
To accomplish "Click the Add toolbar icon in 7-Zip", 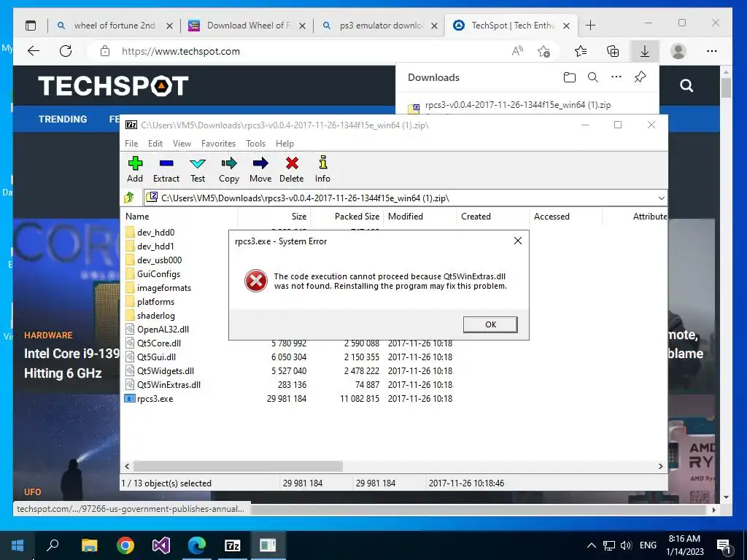I will (x=135, y=169).
